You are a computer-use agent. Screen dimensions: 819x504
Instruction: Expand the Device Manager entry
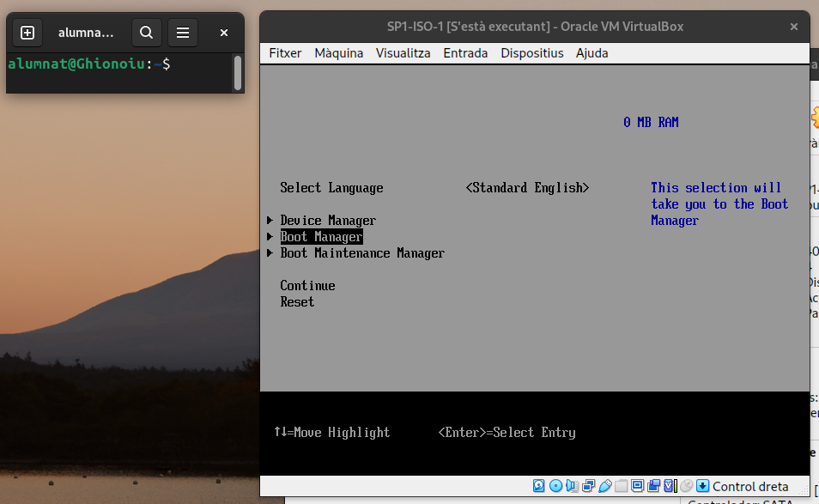tap(328, 221)
